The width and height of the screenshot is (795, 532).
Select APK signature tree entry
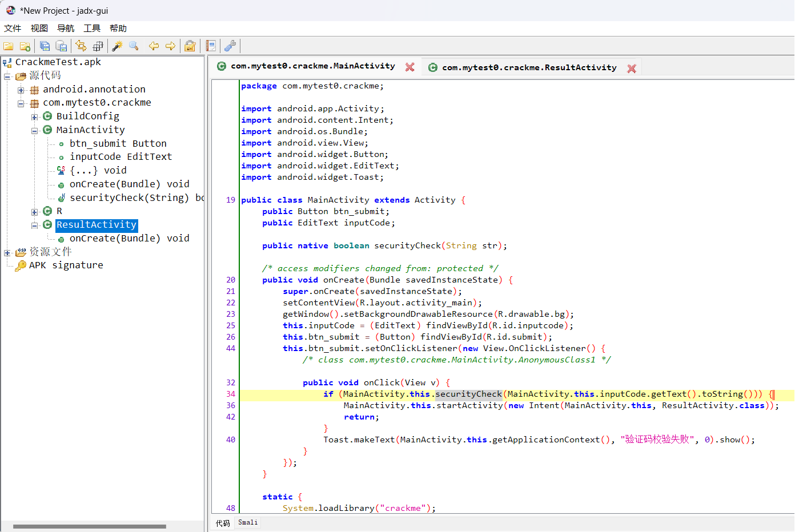click(66, 265)
